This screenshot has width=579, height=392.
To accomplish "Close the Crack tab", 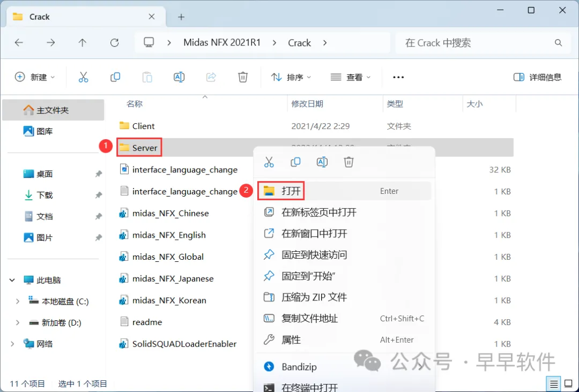I will tap(151, 17).
